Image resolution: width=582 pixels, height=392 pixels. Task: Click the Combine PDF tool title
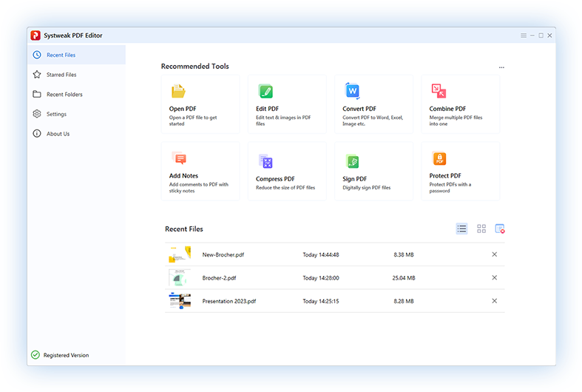447,109
